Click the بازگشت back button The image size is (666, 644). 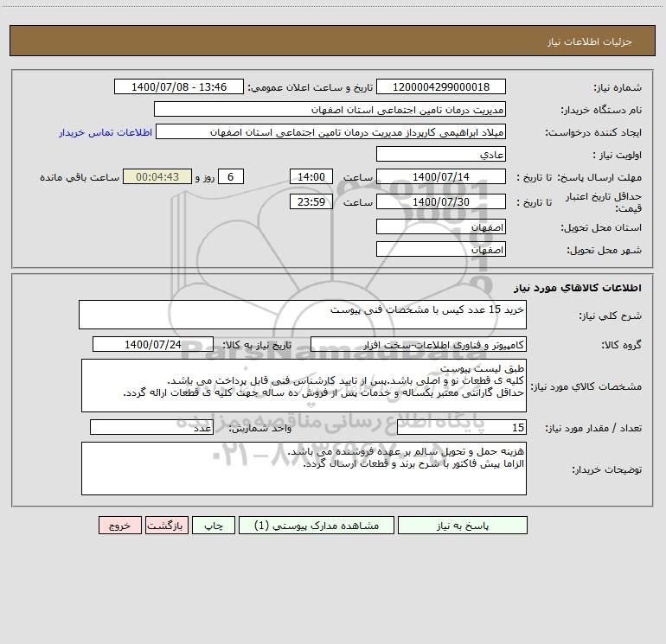pyautogui.click(x=166, y=525)
